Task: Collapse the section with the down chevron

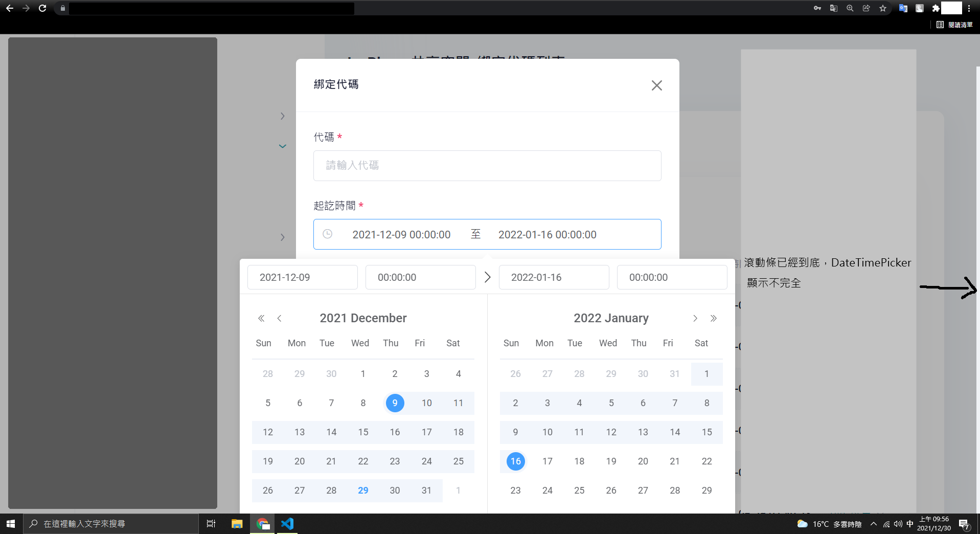Action: click(283, 146)
